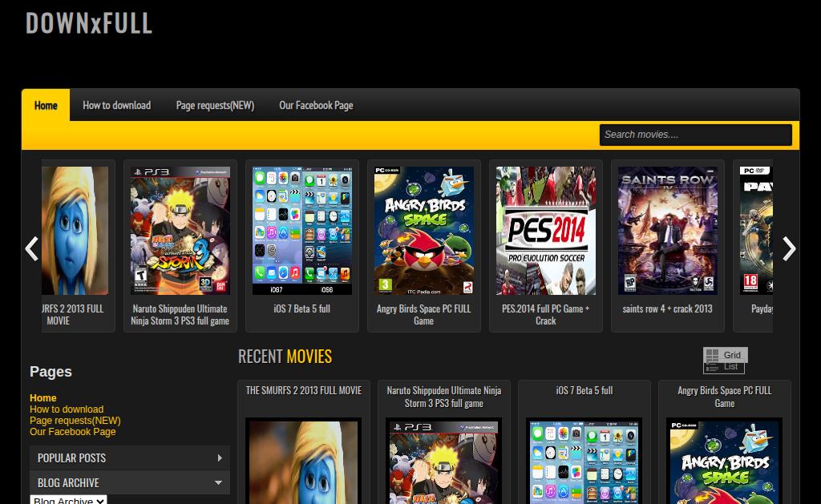Screen dimensions: 821x504
Task: Switch to Grid view
Action: tap(725, 355)
